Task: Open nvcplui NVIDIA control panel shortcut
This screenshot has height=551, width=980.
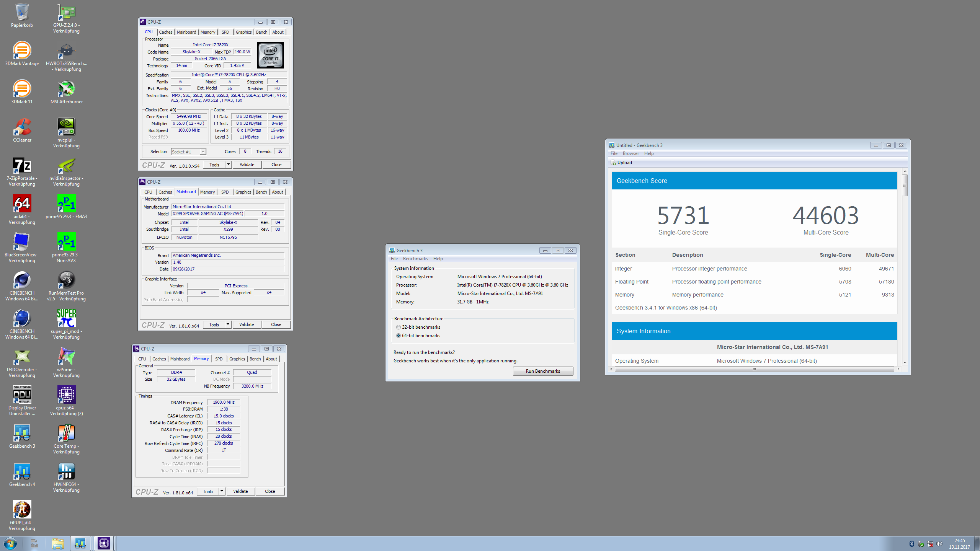Action: pyautogui.click(x=66, y=133)
